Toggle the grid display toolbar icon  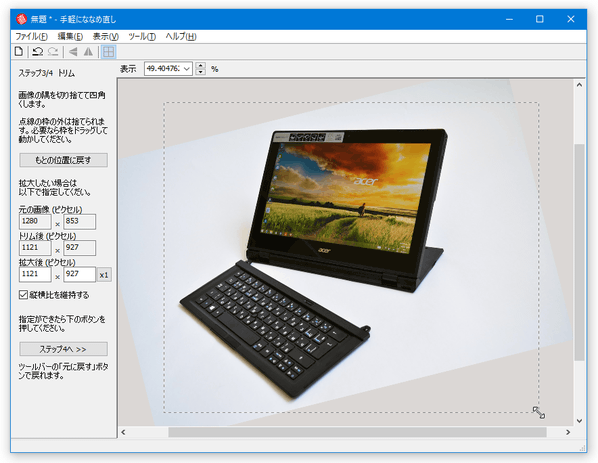tap(109, 52)
